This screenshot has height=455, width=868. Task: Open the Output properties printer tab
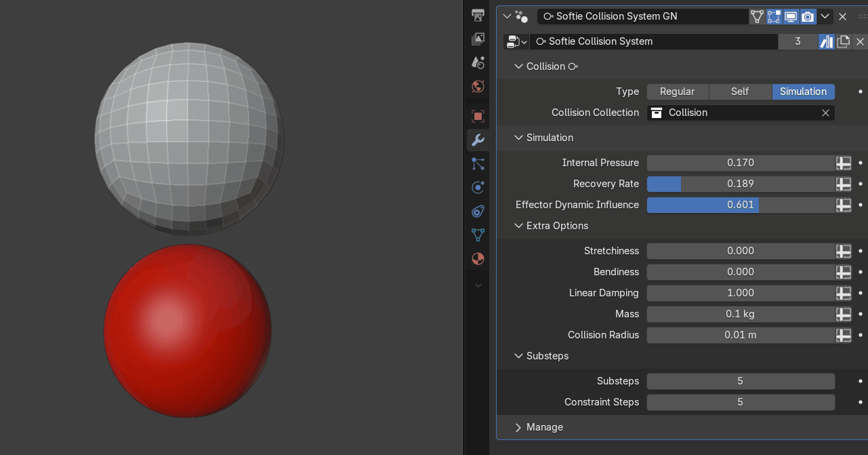click(x=478, y=15)
